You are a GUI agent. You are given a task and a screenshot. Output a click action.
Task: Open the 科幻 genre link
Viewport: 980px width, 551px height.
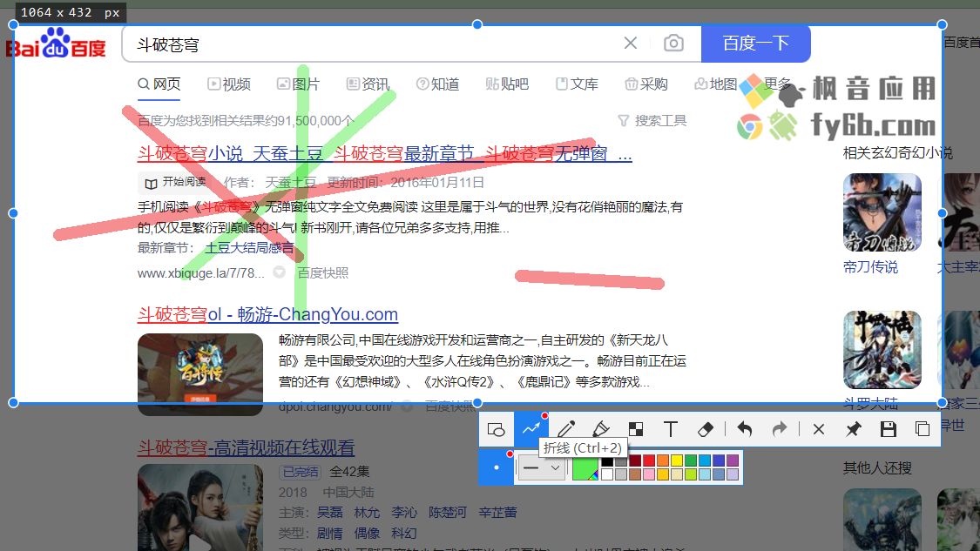point(403,534)
